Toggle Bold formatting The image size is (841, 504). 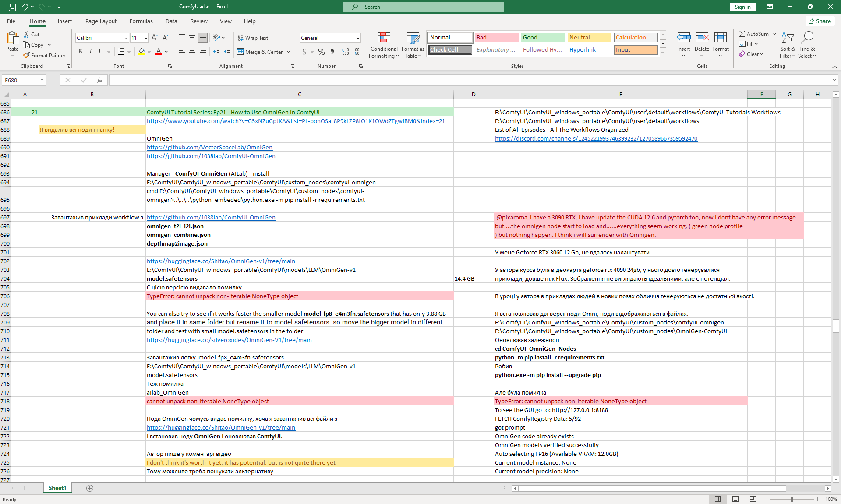click(x=80, y=52)
